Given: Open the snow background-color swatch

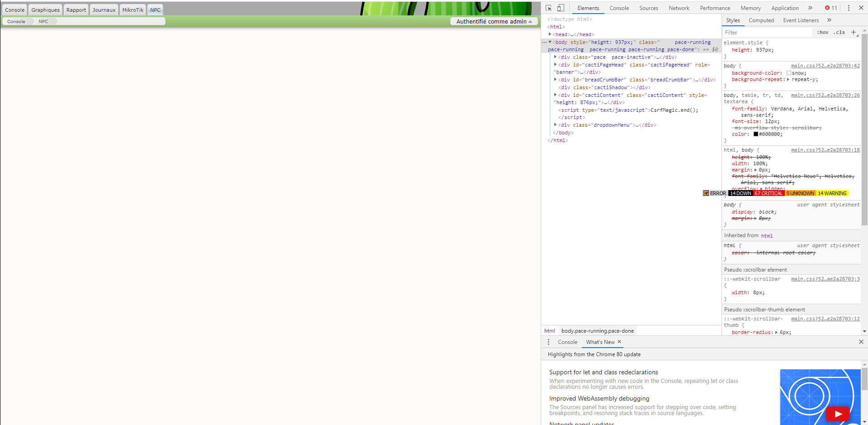Looking at the screenshot, I should click(x=789, y=73).
